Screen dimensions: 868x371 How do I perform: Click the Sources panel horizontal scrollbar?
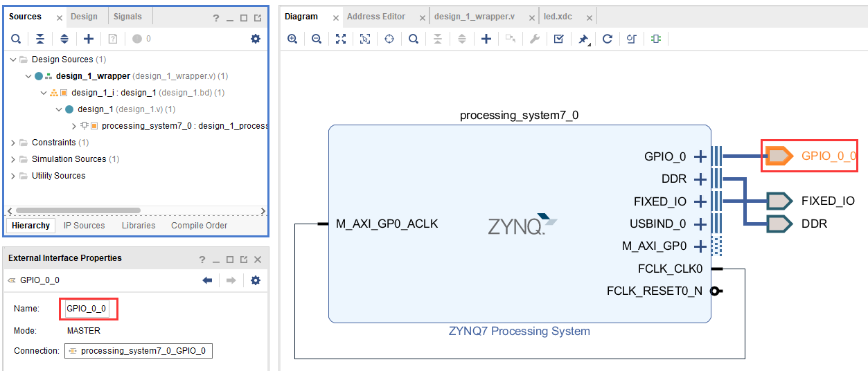click(78, 210)
